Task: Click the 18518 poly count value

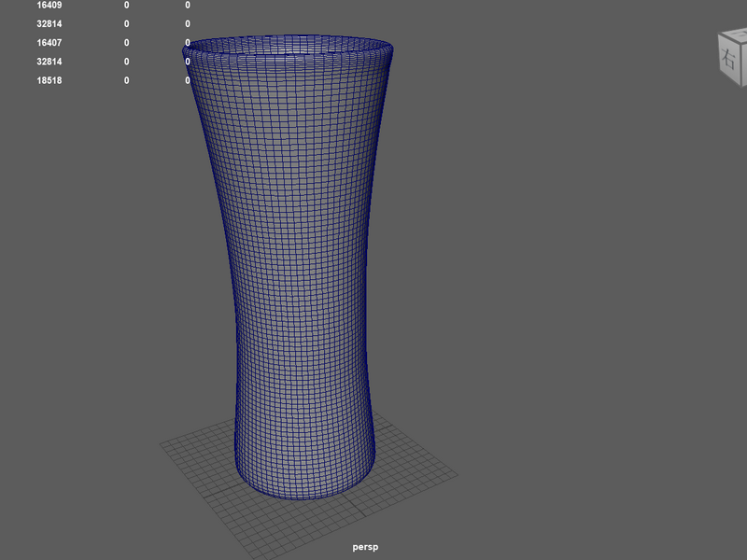Action: coord(49,80)
